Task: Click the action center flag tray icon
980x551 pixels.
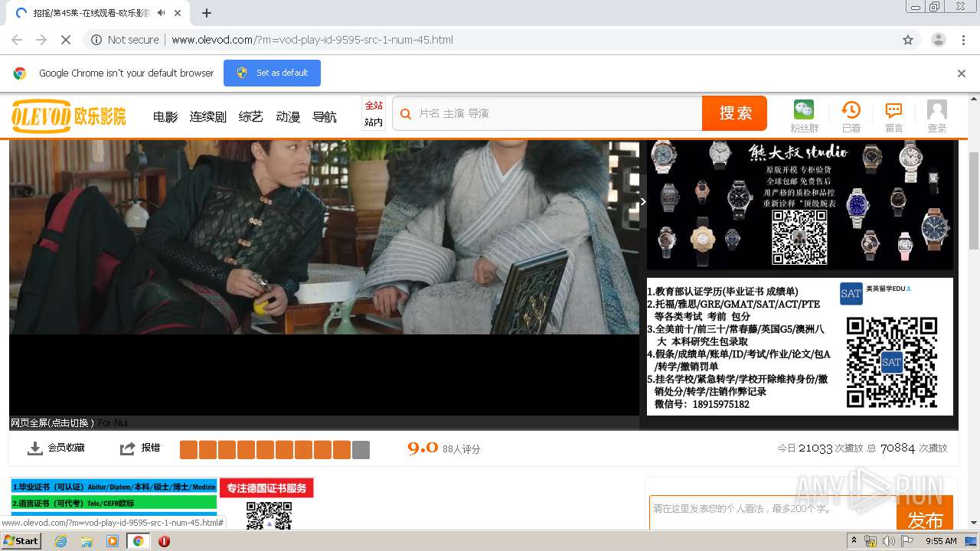Action: click(906, 541)
